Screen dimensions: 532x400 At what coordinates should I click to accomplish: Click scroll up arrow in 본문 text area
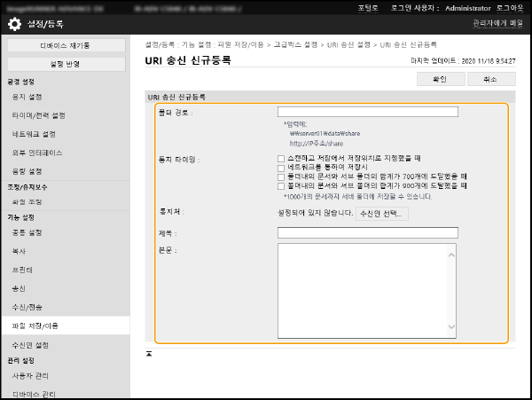click(x=451, y=250)
